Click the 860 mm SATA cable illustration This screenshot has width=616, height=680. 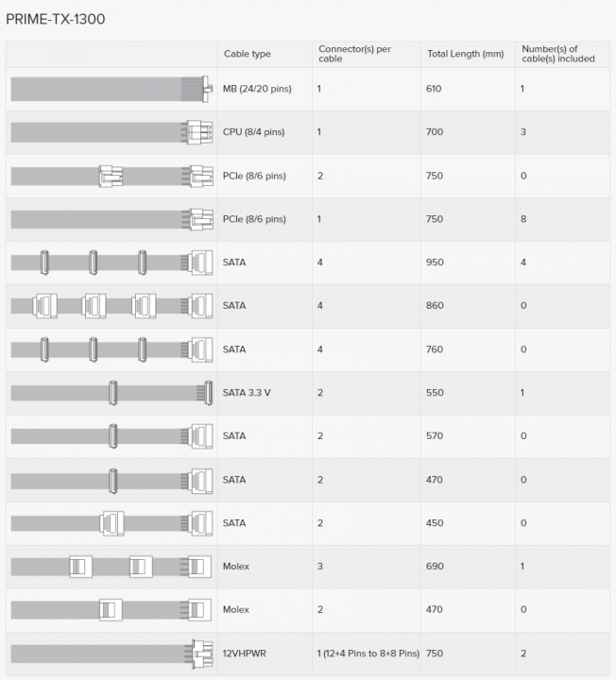[111, 306]
